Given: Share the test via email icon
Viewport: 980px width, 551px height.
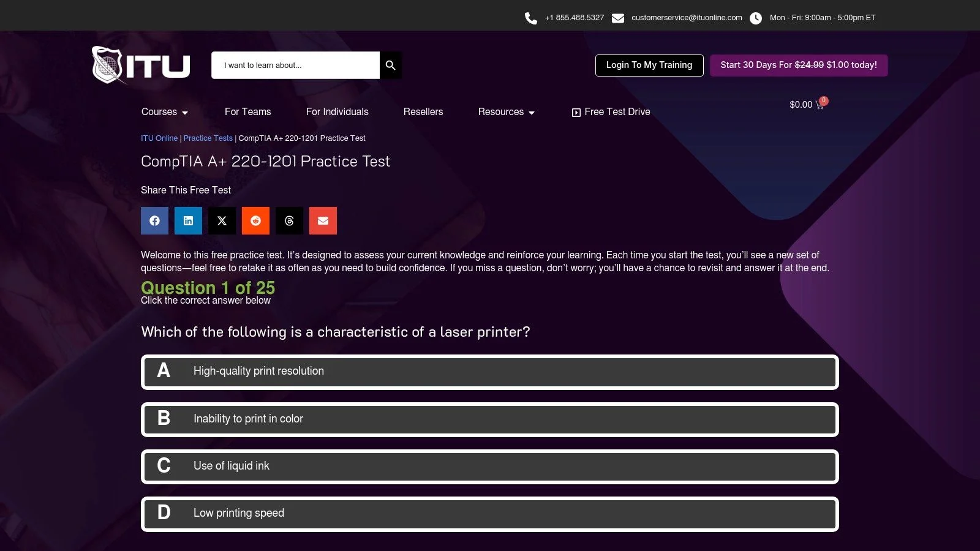Looking at the screenshot, I should point(323,221).
